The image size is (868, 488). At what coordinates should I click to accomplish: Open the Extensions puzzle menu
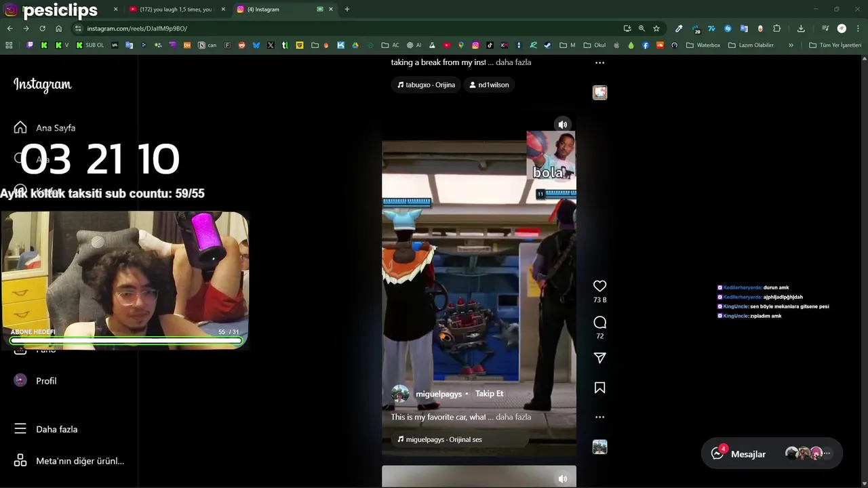coord(777,28)
